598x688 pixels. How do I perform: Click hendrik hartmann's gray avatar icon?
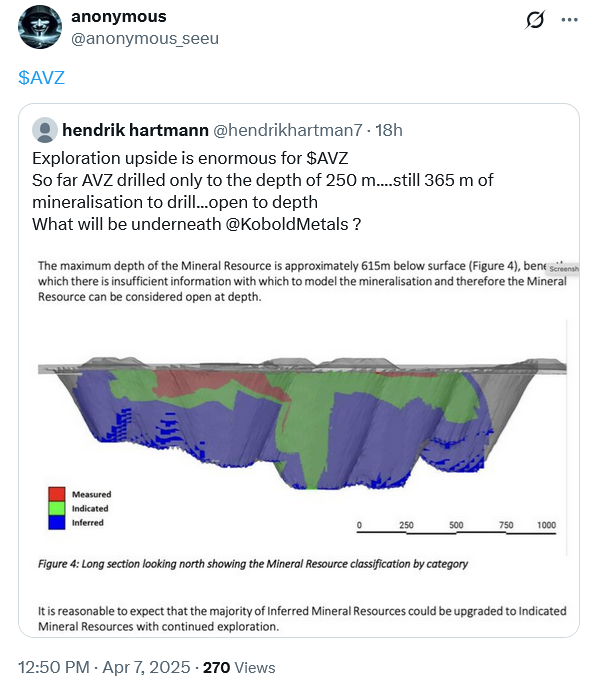coord(45,130)
